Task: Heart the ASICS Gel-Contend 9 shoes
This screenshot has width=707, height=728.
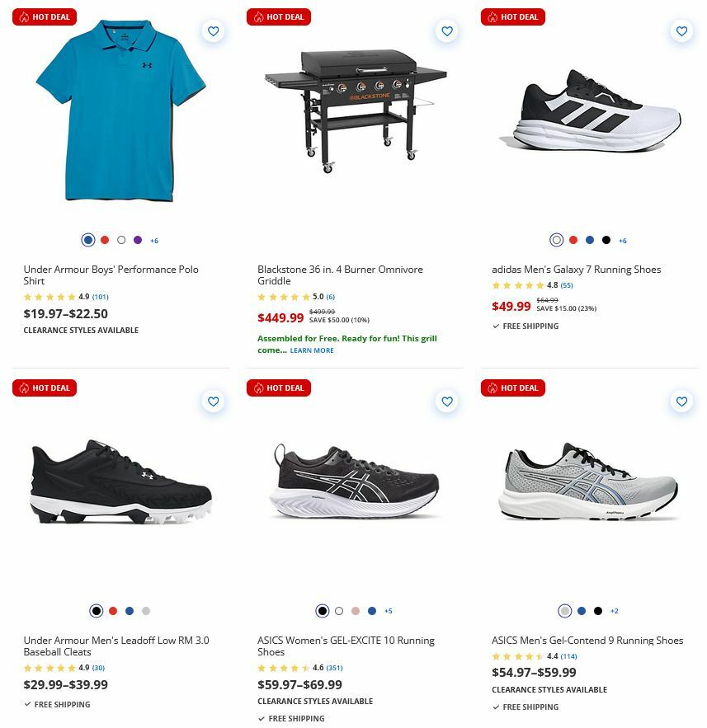Action: pos(681,402)
